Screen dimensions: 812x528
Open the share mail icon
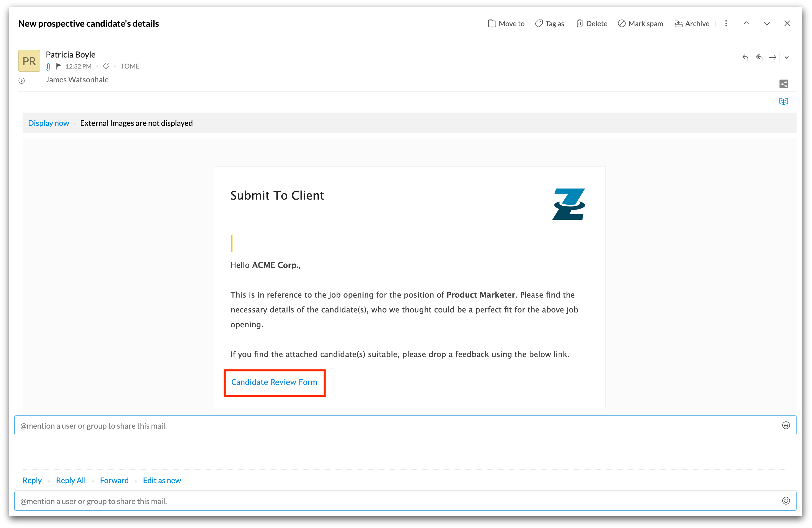784,84
